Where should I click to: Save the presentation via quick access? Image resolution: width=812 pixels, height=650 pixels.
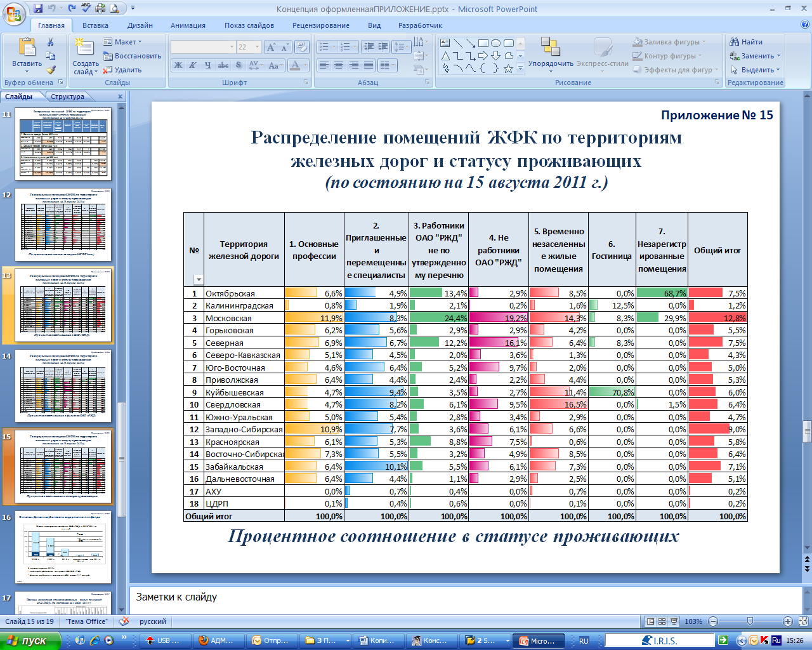tap(38, 9)
